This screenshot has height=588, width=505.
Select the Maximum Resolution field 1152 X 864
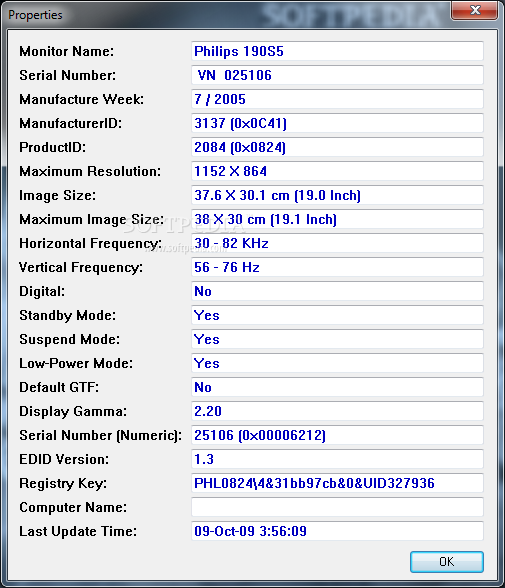pos(337,171)
